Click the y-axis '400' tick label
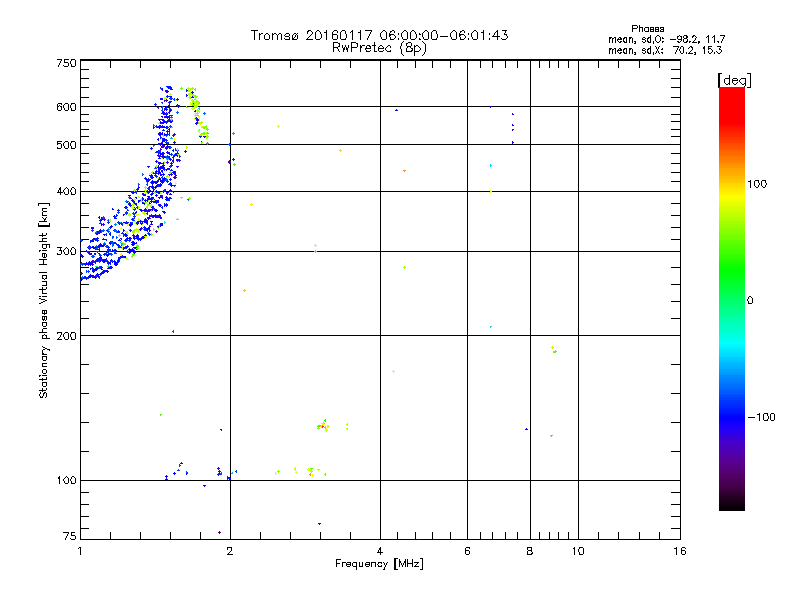Viewport: 800px width, 600px height. tap(66, 191)
